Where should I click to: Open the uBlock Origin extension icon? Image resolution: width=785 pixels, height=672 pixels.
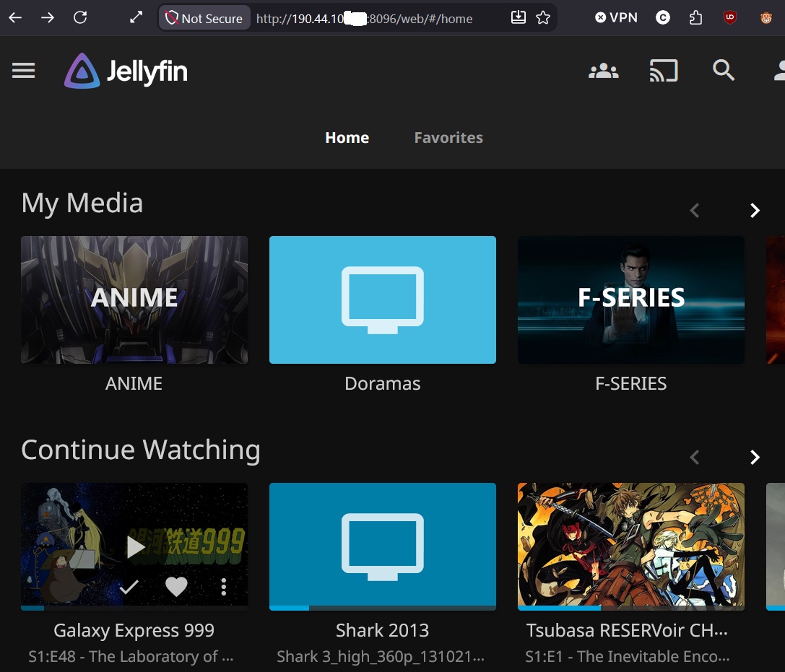point(730,18)
